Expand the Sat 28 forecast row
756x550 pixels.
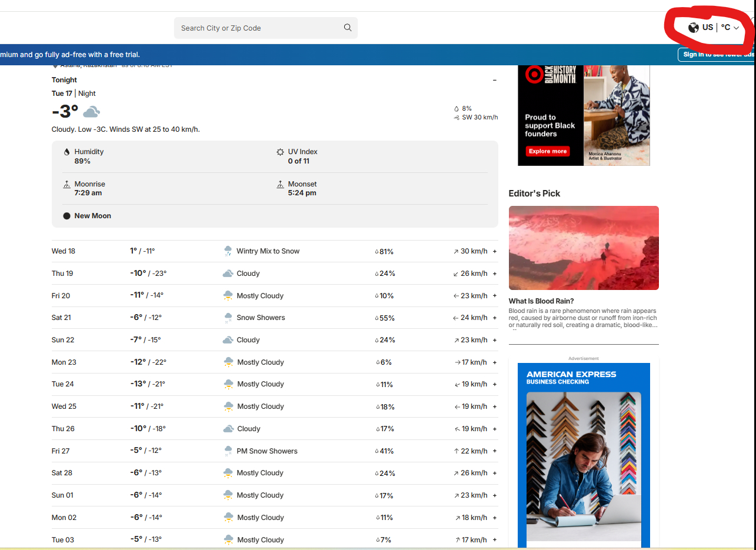pos(495,473)
